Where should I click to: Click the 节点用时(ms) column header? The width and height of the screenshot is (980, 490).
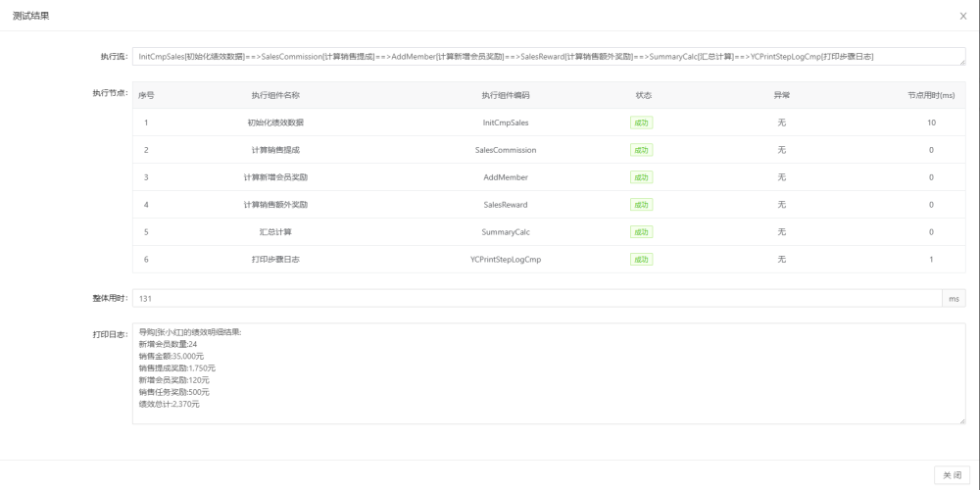931,96
